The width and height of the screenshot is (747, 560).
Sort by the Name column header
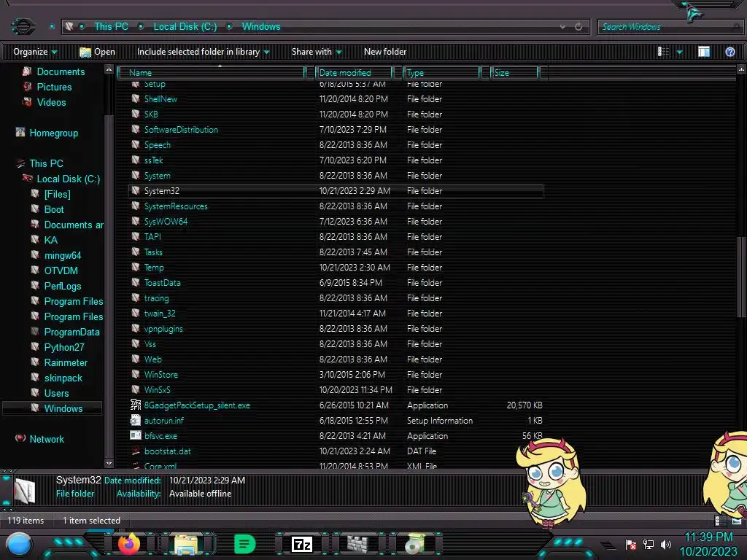tap(212, 72)
